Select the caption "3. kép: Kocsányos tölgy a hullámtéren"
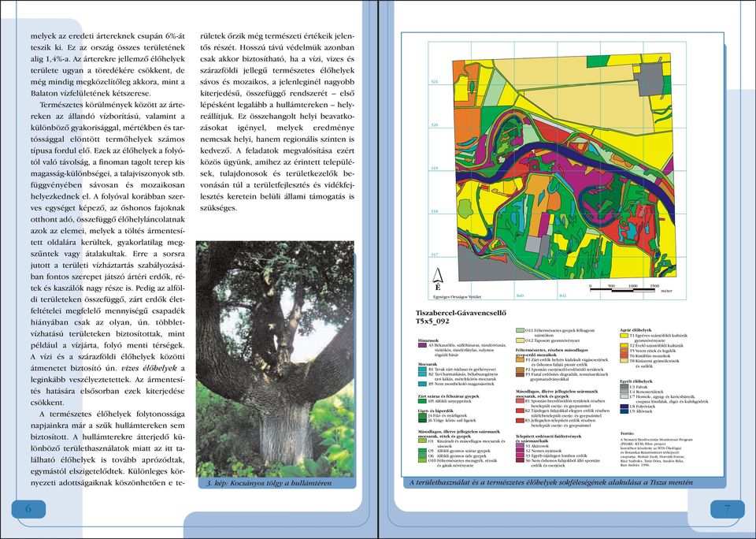The image size is (756, 539). point(269,482)
